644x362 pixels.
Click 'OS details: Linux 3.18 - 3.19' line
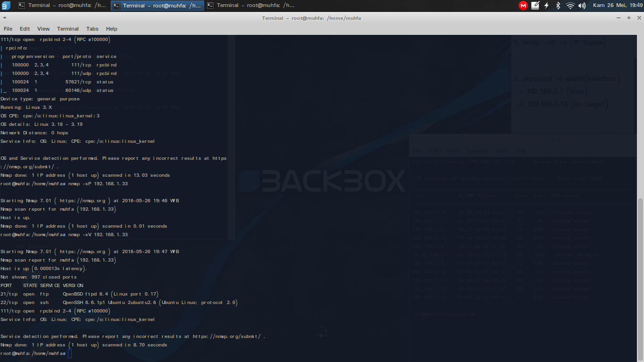click(x=41, y=124)
